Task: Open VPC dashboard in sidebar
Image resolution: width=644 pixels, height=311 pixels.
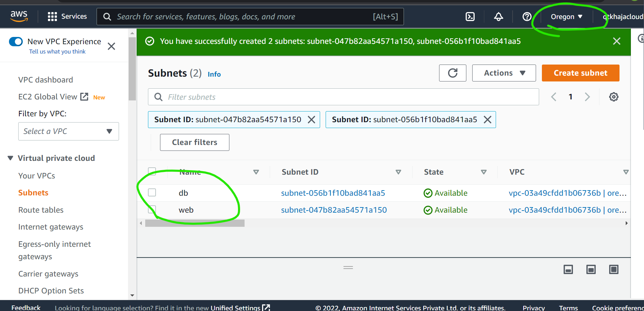Action: (x=46, y=80)
